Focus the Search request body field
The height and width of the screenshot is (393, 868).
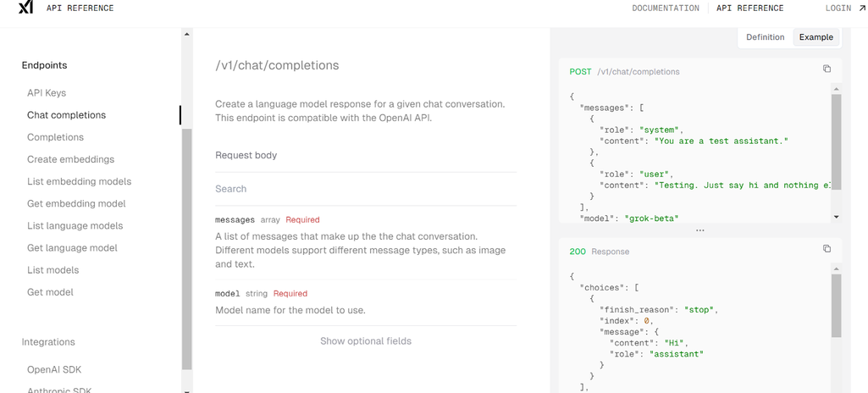(x=366, y=189)
